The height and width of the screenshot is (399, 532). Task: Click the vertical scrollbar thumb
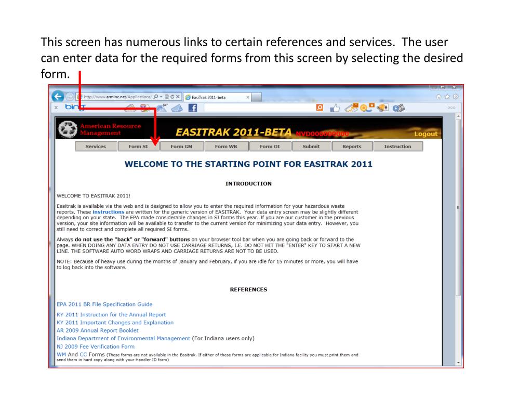coord(458,208)
